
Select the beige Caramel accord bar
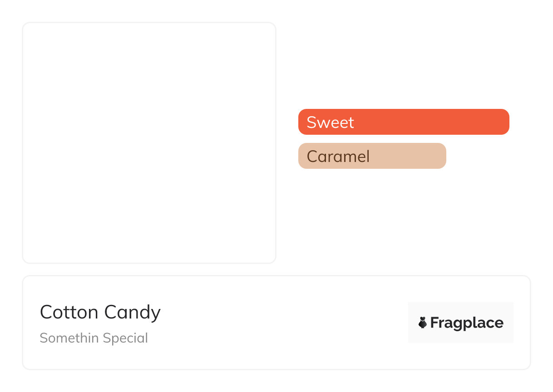[372, 156]
